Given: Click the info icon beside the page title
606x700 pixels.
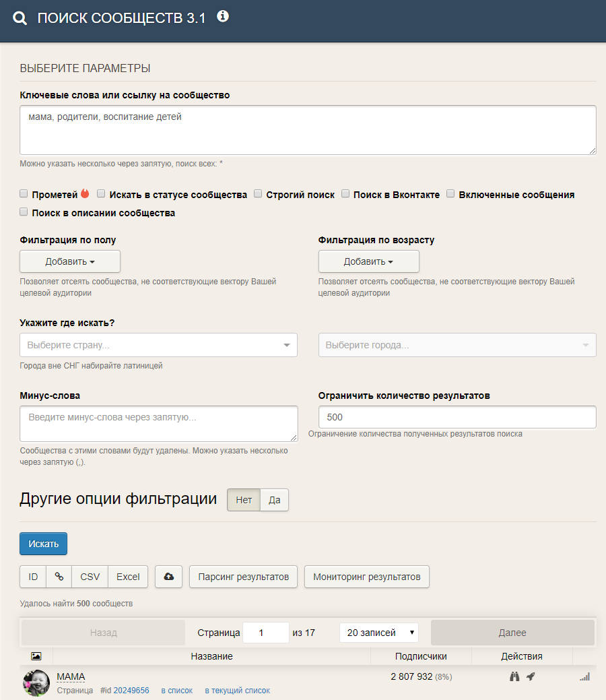Looking at the screenshot, I should [x=223, y=17].
